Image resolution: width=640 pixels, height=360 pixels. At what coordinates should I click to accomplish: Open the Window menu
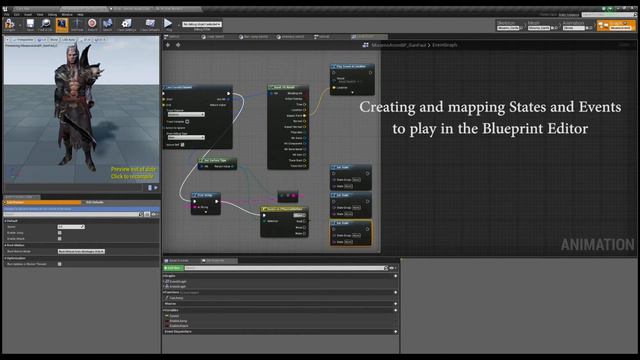coord(67,14)
